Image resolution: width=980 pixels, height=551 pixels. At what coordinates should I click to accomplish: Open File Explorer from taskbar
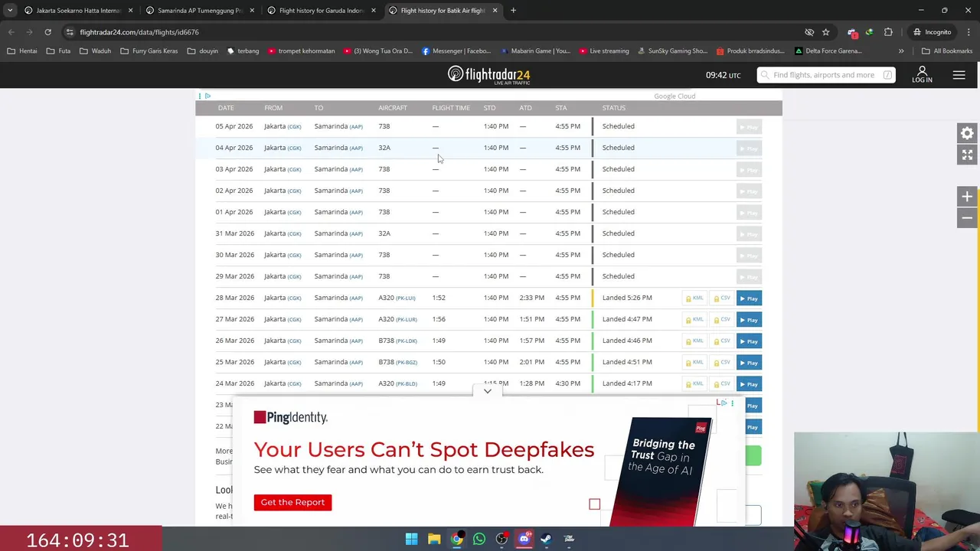tap(434, 539)
